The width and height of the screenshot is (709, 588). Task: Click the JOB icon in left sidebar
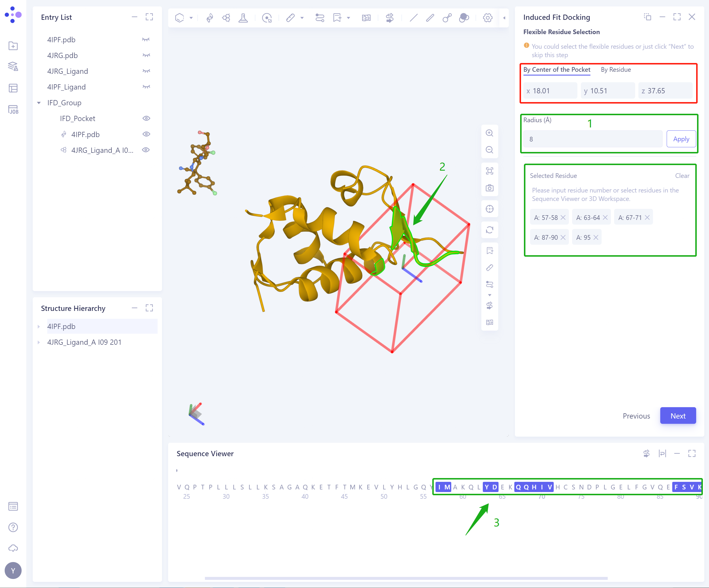(13, 110)
